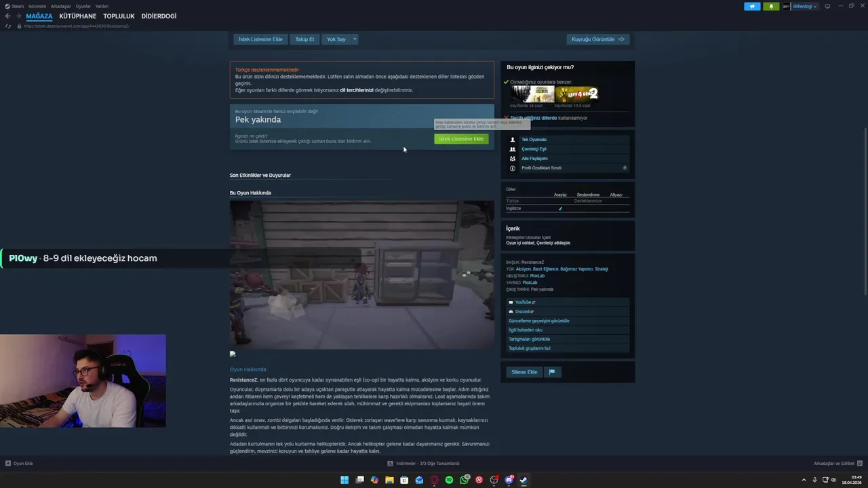The height and width of the screenshot is (488, 868).
Task: Click the Steam icon in the taskbar
Action: (524, 480)
